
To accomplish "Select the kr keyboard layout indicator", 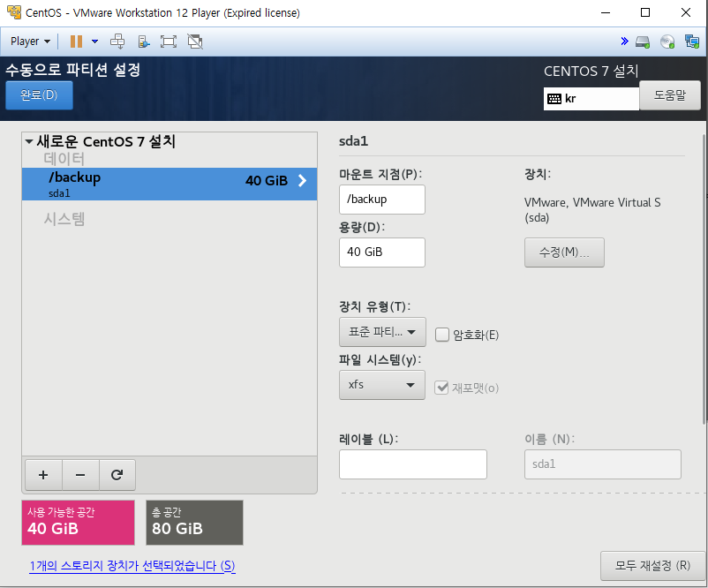I will (x=591, y=99).
